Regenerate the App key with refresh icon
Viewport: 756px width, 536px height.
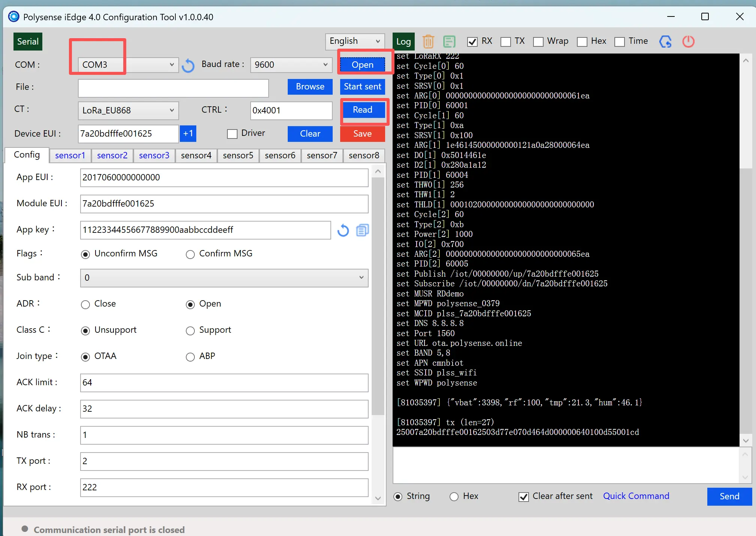[343, 230]
